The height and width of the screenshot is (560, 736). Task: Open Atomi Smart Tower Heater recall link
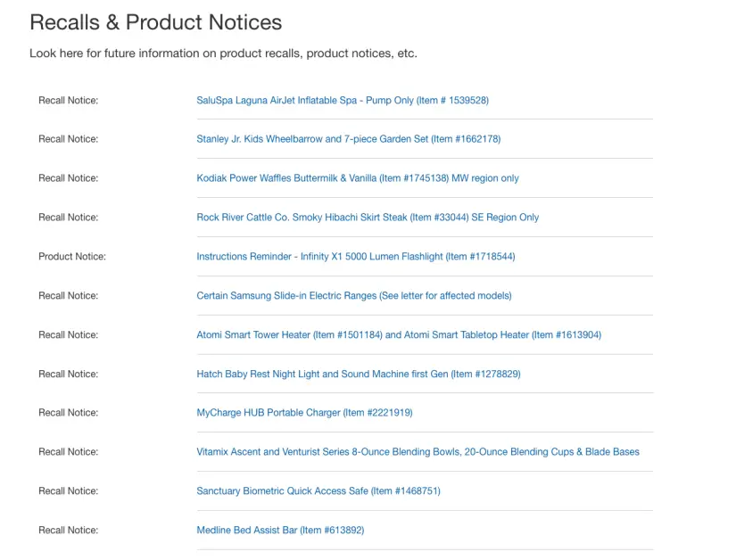coord(399,335)
